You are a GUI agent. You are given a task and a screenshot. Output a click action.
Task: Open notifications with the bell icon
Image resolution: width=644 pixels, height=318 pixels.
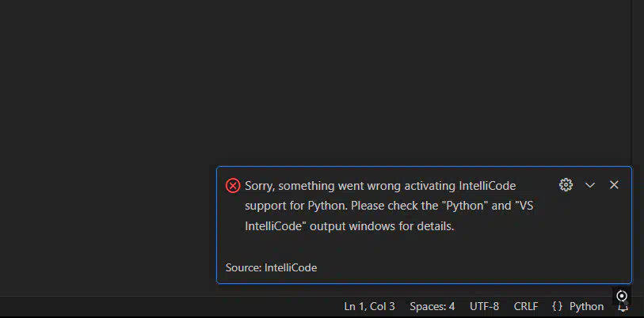[x=623, y=308]
